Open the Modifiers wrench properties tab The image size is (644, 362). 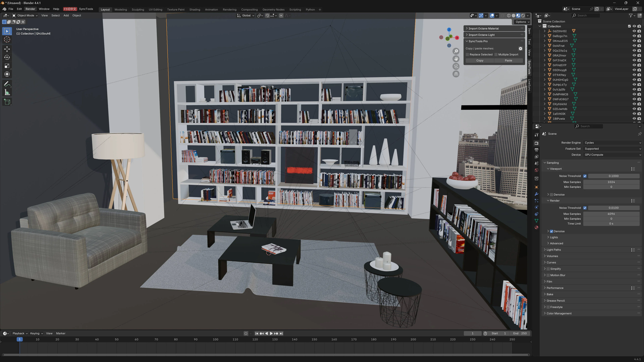point(536,194)
